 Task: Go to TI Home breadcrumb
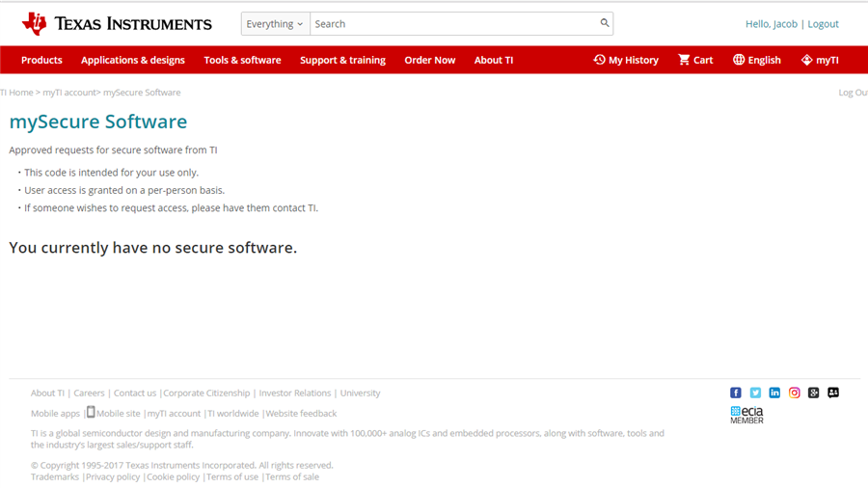point(16,93)
